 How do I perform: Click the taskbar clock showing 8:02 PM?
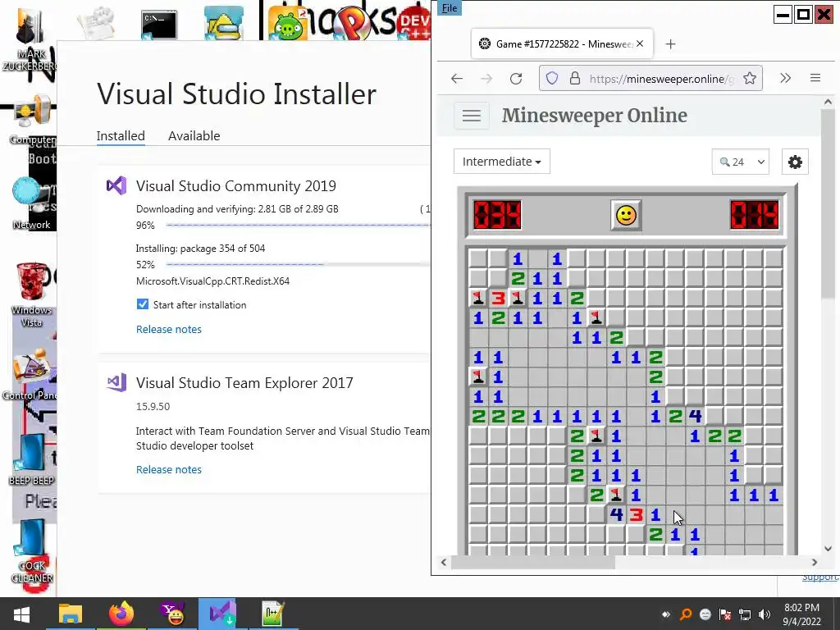(801, 614)
